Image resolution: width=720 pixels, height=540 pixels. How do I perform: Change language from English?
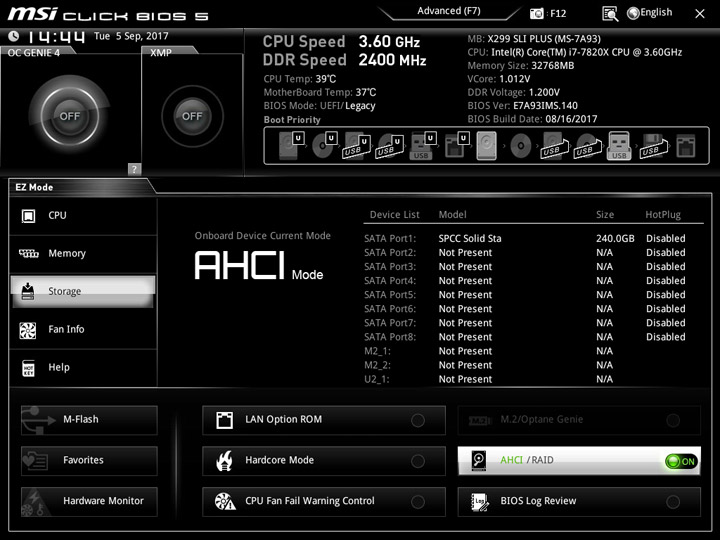tap(650, 13)
